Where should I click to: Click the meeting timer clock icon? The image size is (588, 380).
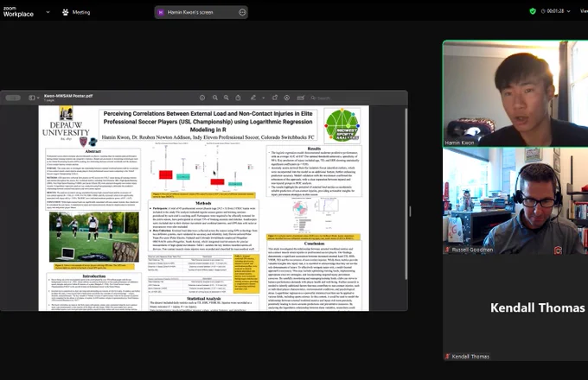point(543,11)
